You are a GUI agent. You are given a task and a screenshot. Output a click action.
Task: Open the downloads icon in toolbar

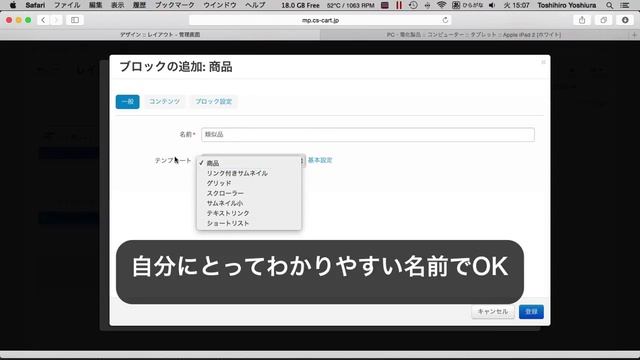click(625, 20)
